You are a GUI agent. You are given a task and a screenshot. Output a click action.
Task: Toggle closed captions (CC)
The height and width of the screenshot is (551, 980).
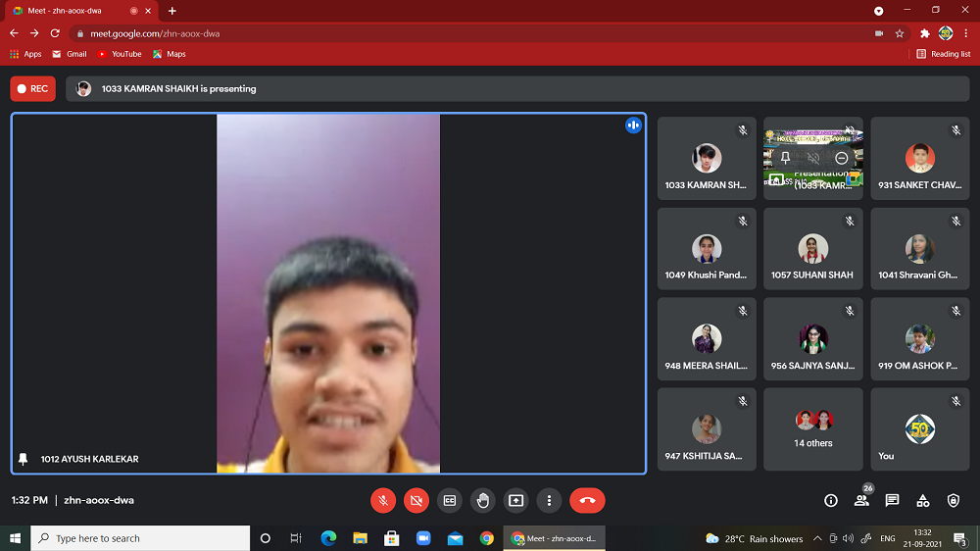(x=450, y=500)
